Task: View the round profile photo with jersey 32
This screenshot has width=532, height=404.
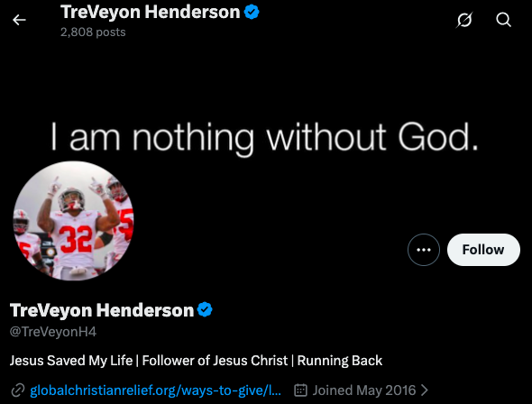Action: point(73,221)
